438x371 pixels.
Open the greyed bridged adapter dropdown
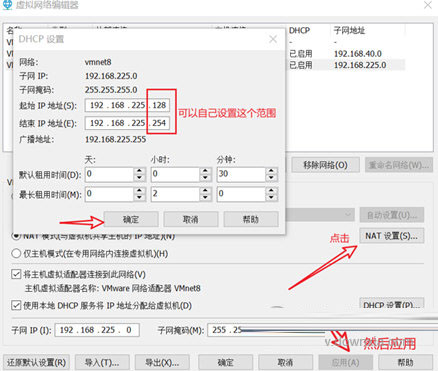[x=320, y=215]
